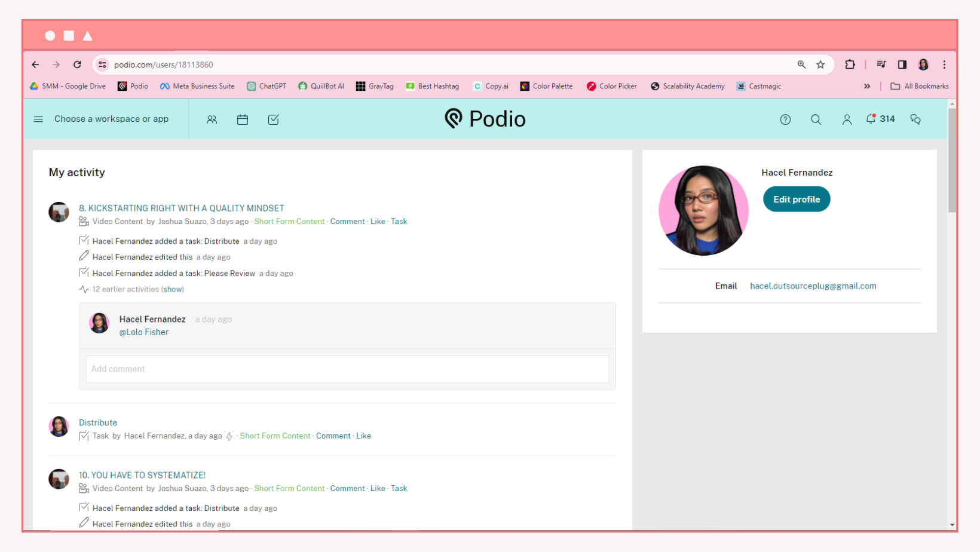
Task: Click Hacel Fernandez name in the comment
Action: [152, 319]
